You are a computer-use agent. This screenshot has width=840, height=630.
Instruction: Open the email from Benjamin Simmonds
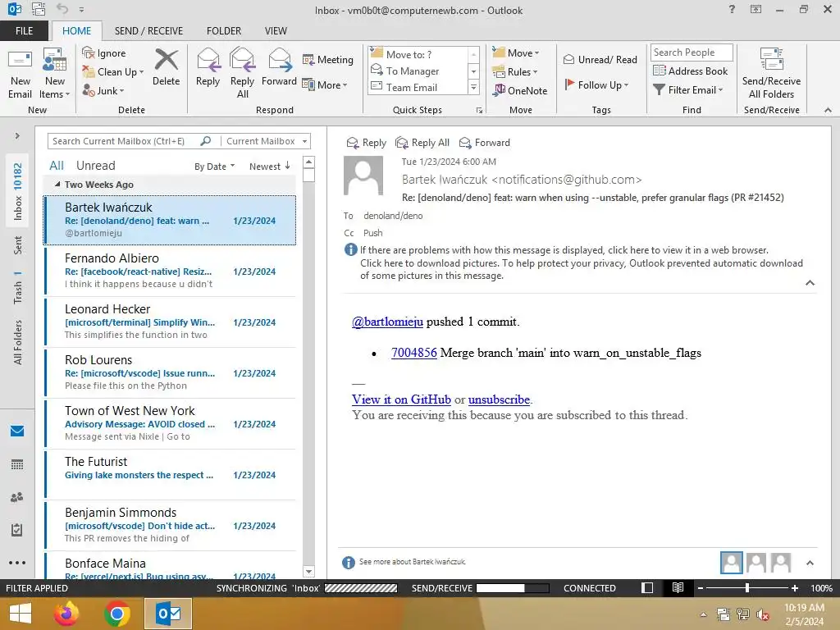171,525
